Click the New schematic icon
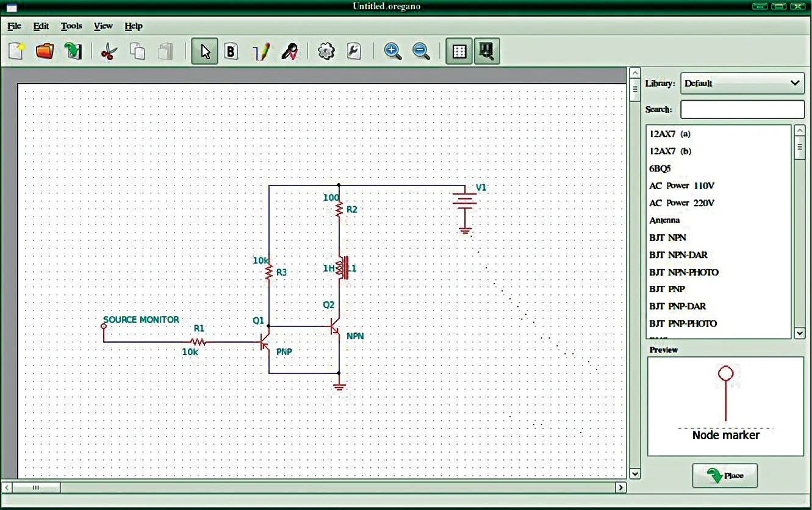Screen dimensions: 812x510 16,51
